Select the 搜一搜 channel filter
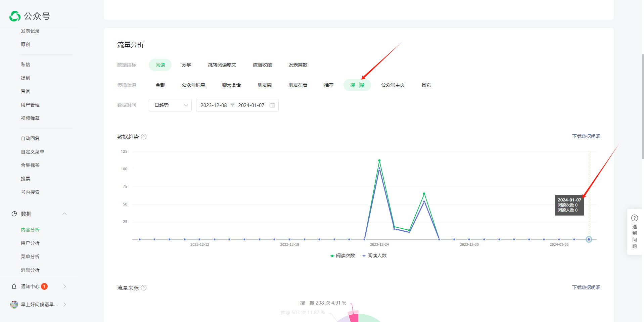The width and height of the screenshot is (644, 322). (357, 85)
